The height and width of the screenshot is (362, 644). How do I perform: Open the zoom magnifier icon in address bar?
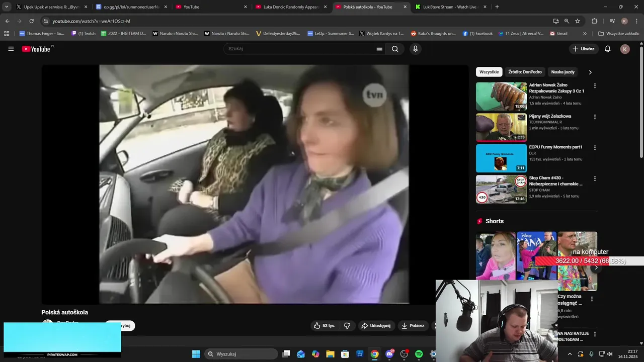(567, 21)
